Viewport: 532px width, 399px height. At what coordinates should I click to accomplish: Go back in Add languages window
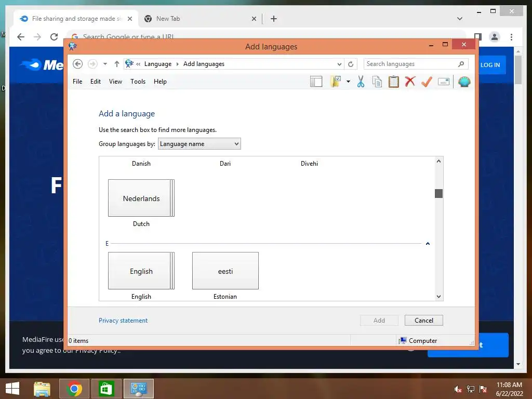coord(78,64)
